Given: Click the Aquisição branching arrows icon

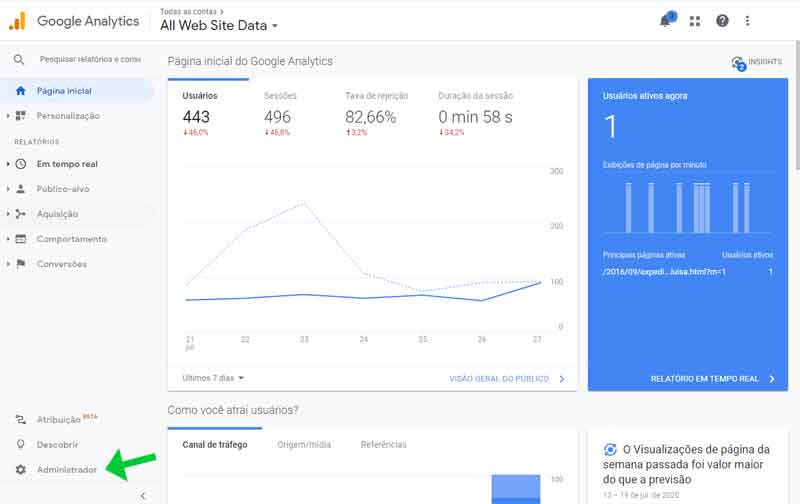Looking at the screenshot, I should pyautogui.click(x=20, y=214).
